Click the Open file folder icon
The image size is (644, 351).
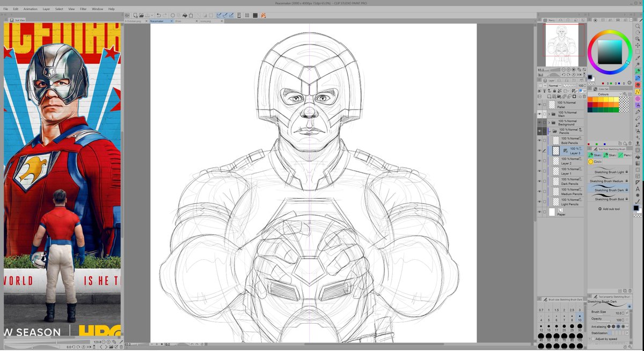pos(141,16)
